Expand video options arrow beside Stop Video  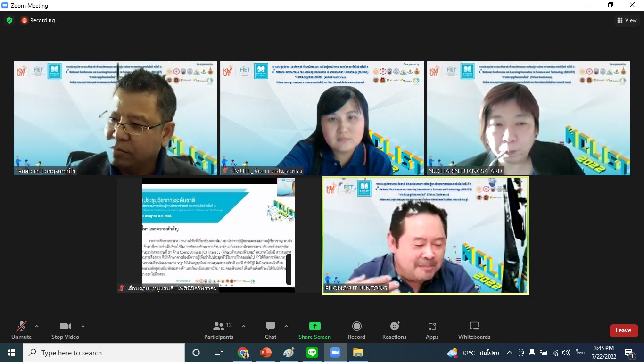click(83, 326)
